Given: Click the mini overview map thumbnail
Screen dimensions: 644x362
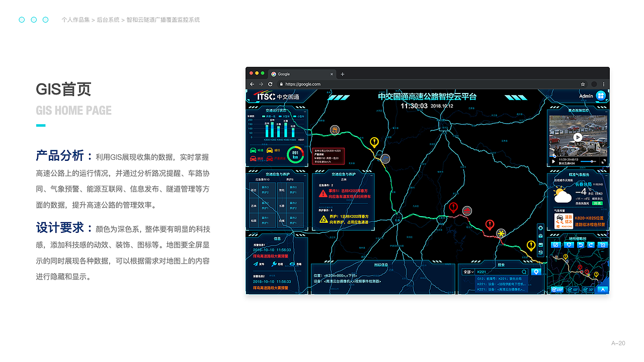Looking at the screenshot, I should (578, 268).
